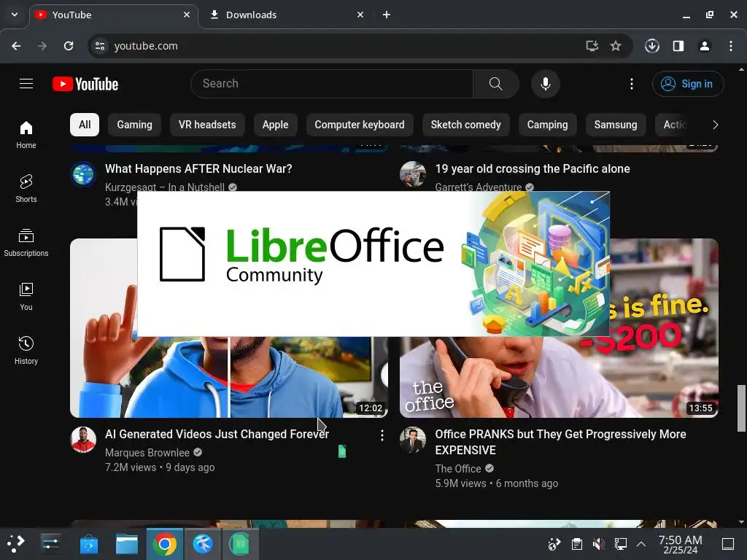747x560 pixels.
Task: Select the Computer keyboard chip
Action: point(360,125)
